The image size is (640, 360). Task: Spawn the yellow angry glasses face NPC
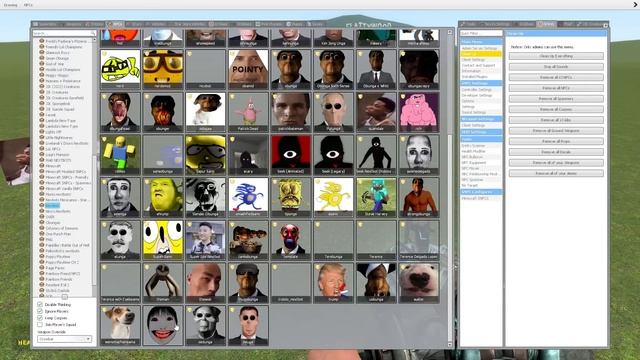(x=205, y=154)
